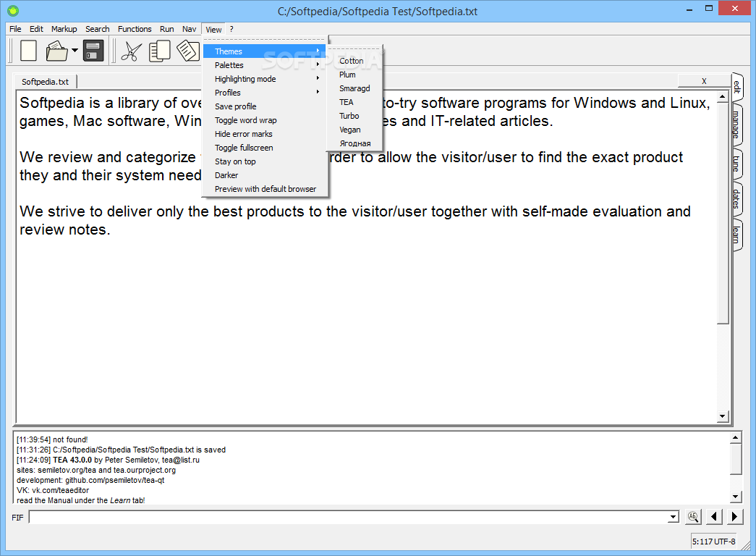Click the tear-off dashed line of View menu
The image size is (756, 556).
click(264, 40)
